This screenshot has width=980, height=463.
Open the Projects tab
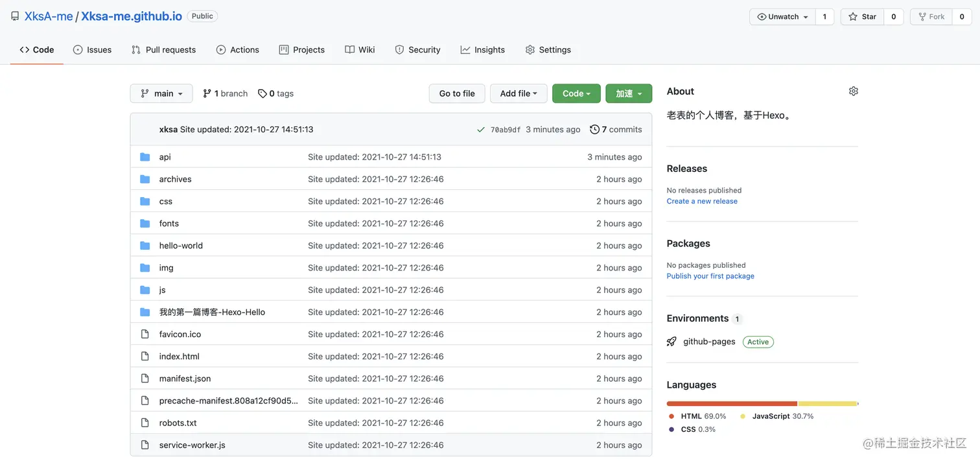click(302, 50)
